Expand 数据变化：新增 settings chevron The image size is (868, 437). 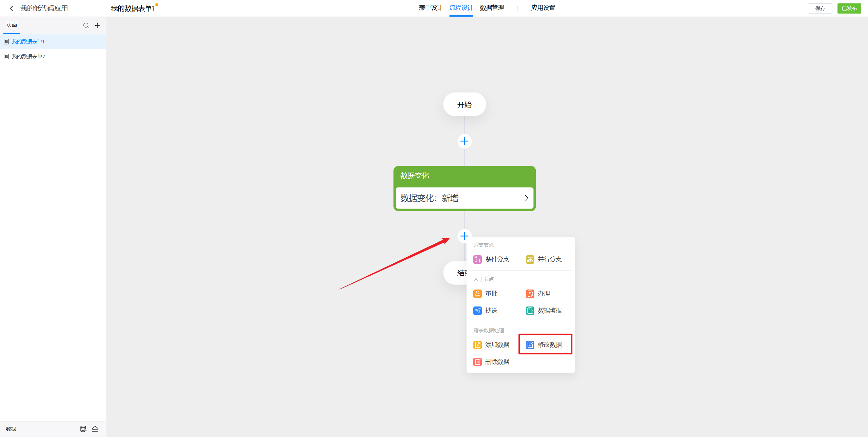click(527, 198)
